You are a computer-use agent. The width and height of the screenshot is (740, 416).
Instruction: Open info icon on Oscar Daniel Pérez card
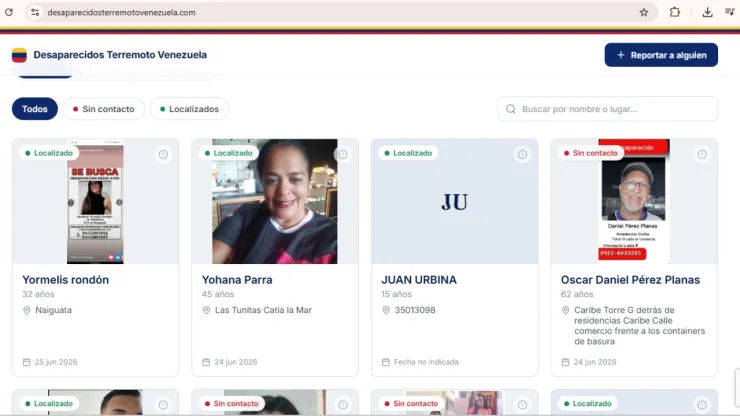tap(702, 154)
